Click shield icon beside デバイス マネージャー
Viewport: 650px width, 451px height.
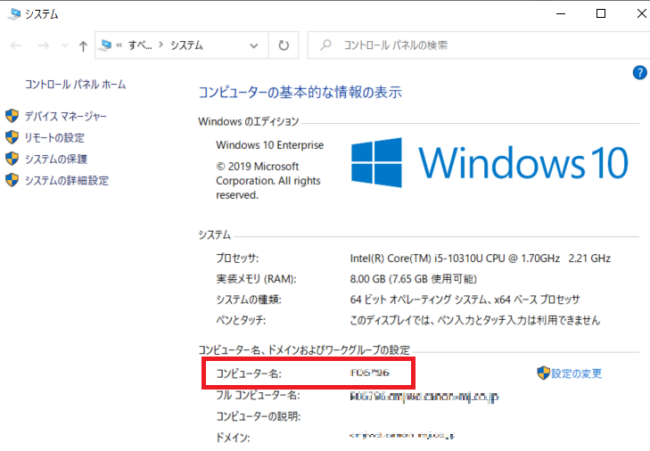pos(12,116)
